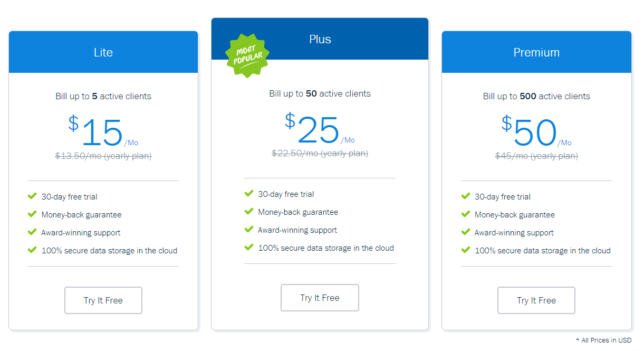Viewport: 644px width, 351px height.
Task: Click the Plus Money-back guarantee checkmark
Action: [249, 212]
